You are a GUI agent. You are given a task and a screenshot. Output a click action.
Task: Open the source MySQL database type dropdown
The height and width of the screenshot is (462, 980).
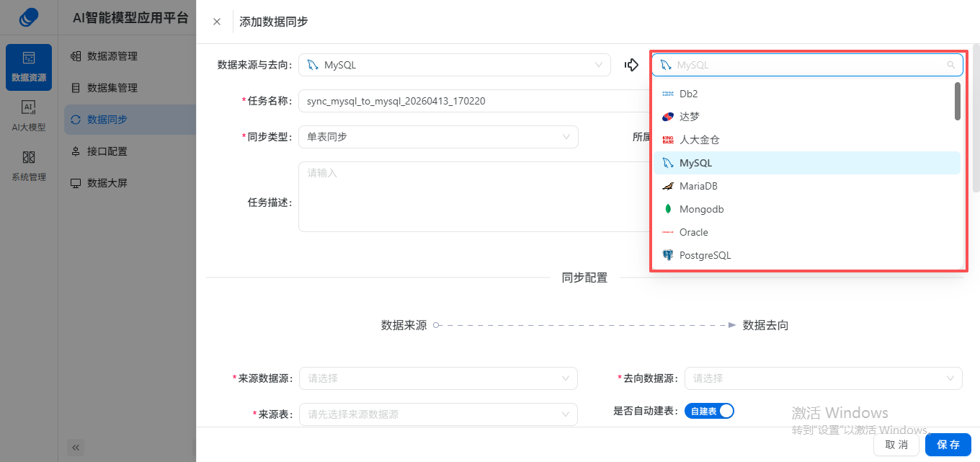coord(455,65)
